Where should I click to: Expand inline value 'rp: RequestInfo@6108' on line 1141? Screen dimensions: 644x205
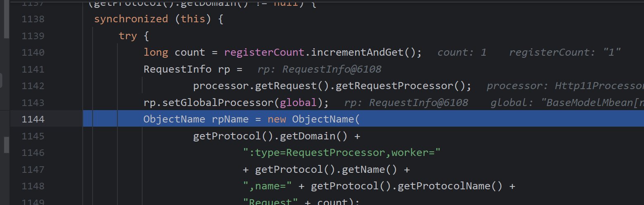319,69
